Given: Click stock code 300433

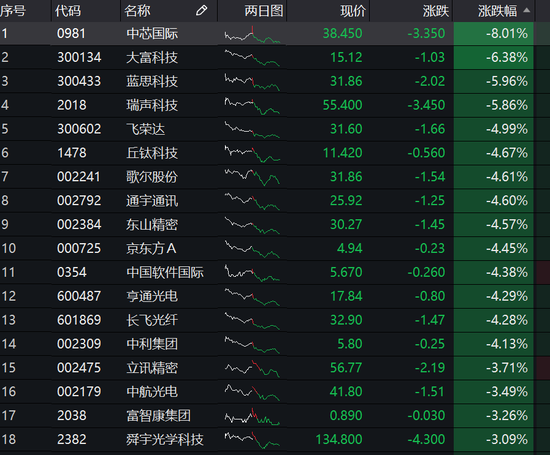Looking at the screenshot, I should click(79, 81).
